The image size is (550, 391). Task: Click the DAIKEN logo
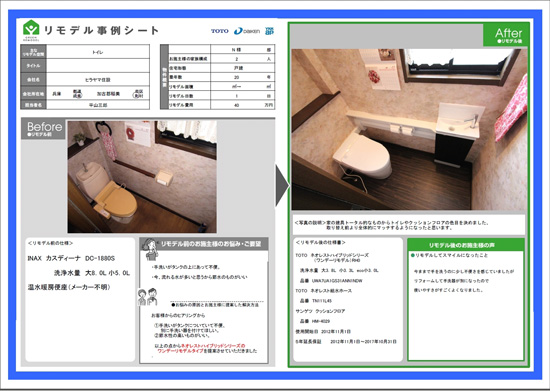[247, 31]
